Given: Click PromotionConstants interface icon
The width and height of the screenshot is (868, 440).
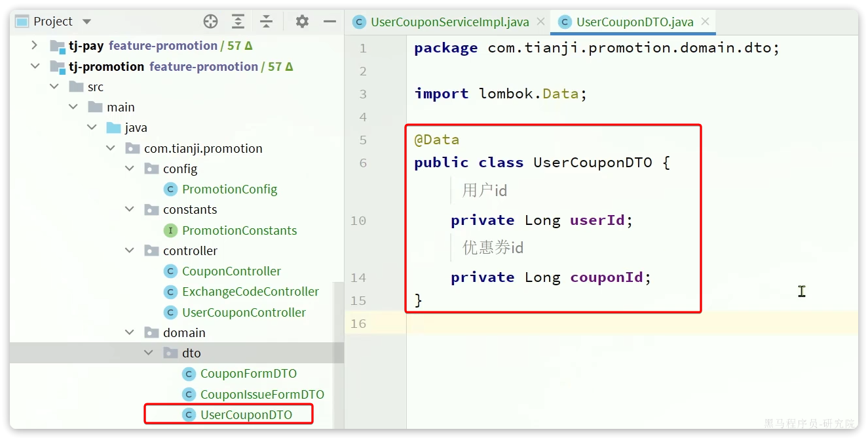Looking at the screenshot, I should click(x=170, y=230).
